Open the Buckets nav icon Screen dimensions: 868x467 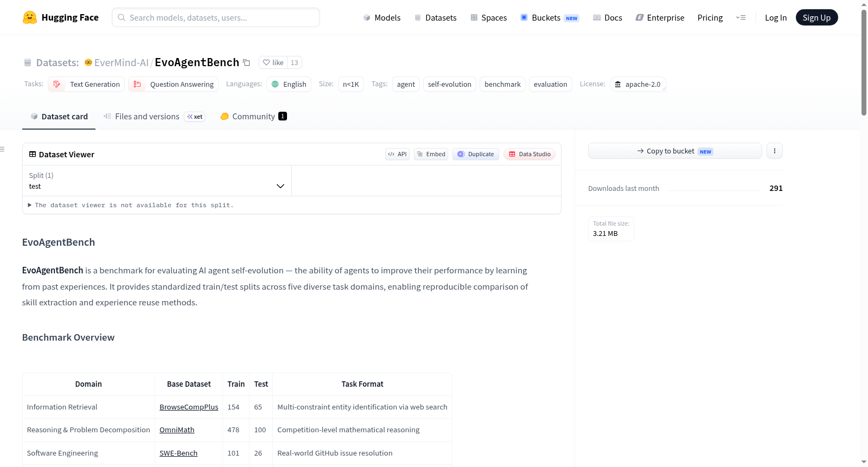coord(524,17)
